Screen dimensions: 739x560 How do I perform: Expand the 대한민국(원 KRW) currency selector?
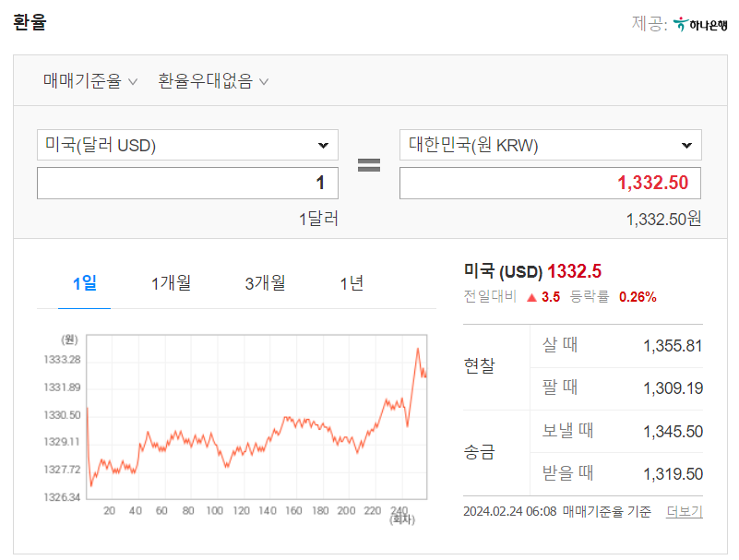click(551, 145)
